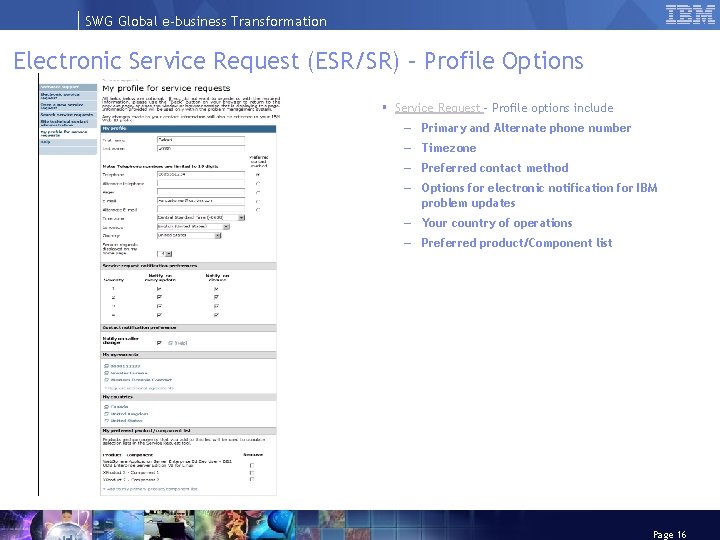Select Alternate telephone as preferred contact method
This screenshot has height=540, width=720.
(258, 184)
